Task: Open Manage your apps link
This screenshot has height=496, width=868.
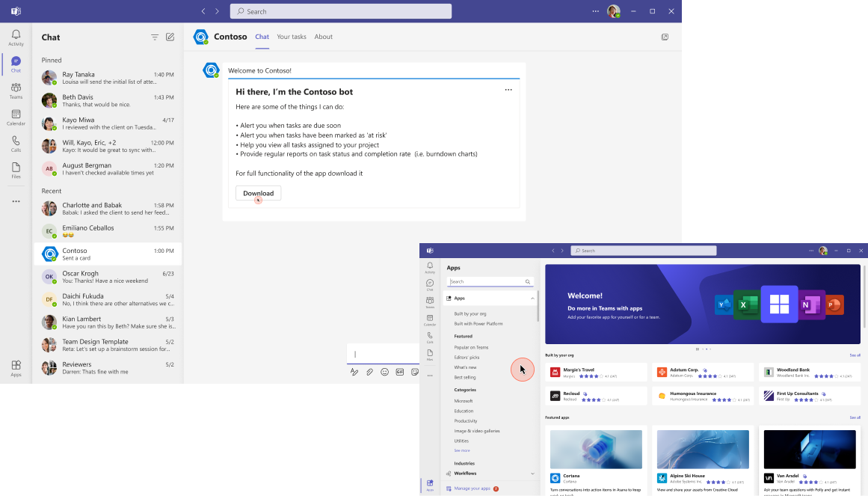Action: click(473, 489)
